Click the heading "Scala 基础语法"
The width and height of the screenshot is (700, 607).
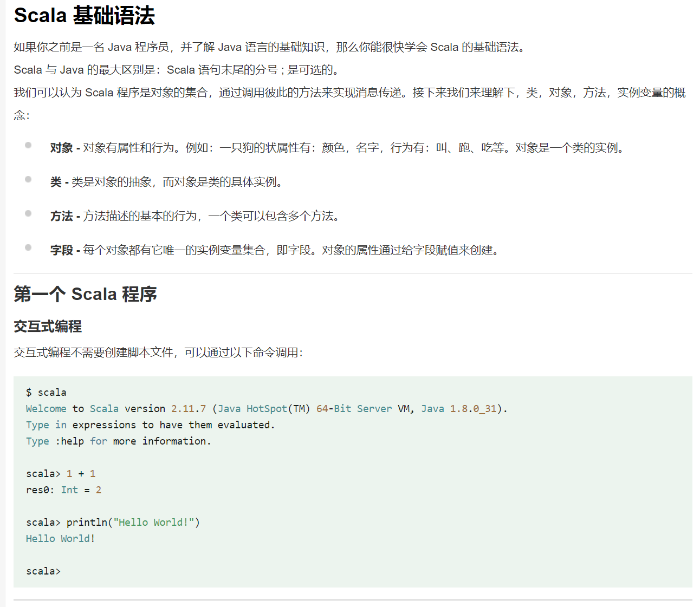pyautogui.click(x=85, y=16)
